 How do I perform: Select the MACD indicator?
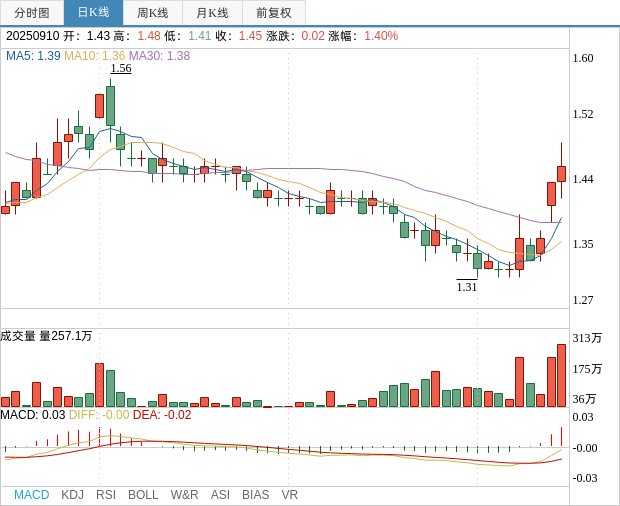click(32, 495)
